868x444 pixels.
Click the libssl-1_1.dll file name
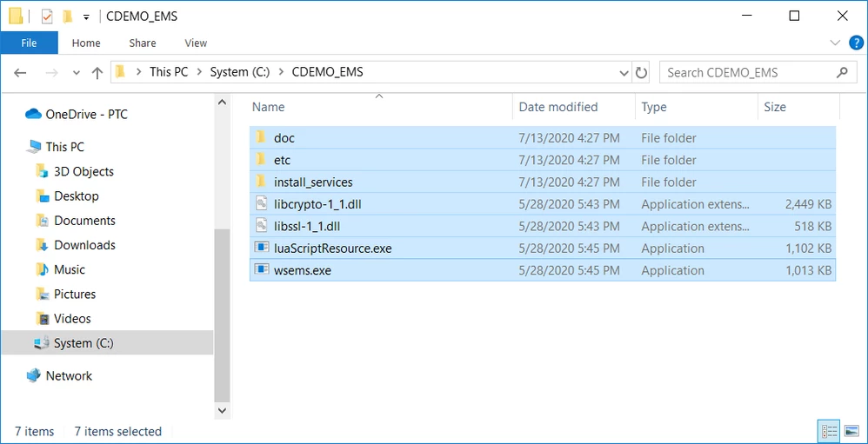307,226
